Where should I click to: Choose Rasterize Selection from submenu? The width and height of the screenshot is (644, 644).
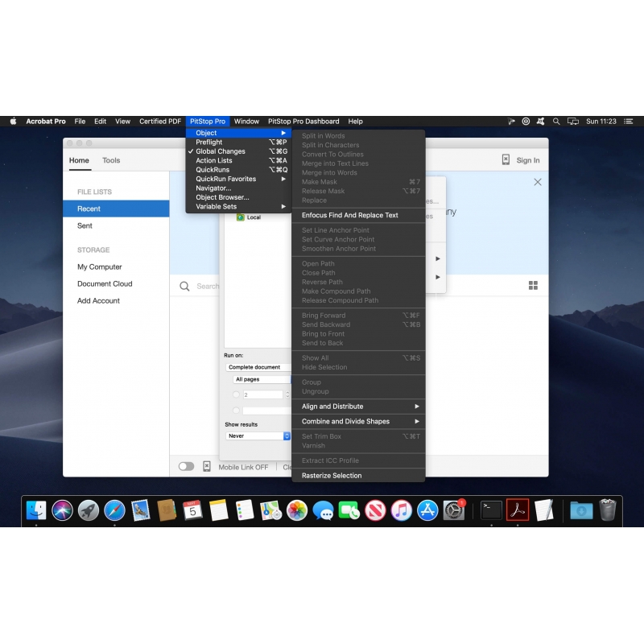click(358, 476)
